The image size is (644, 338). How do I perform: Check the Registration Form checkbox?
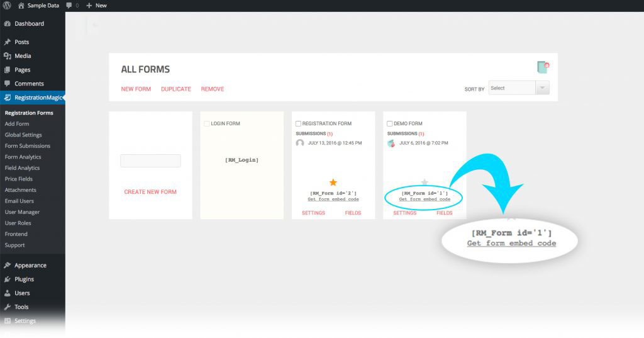(x=299, y=124)
